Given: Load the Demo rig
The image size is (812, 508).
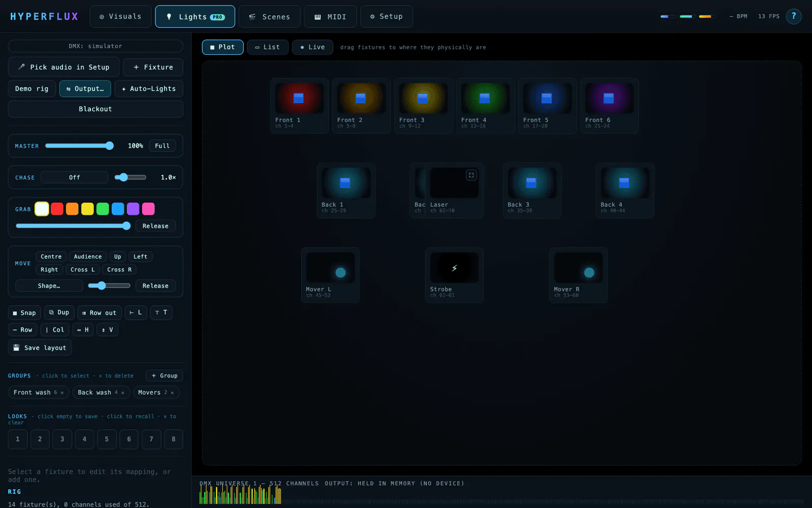Looking at the screenshot, I should tap(32, 88).
